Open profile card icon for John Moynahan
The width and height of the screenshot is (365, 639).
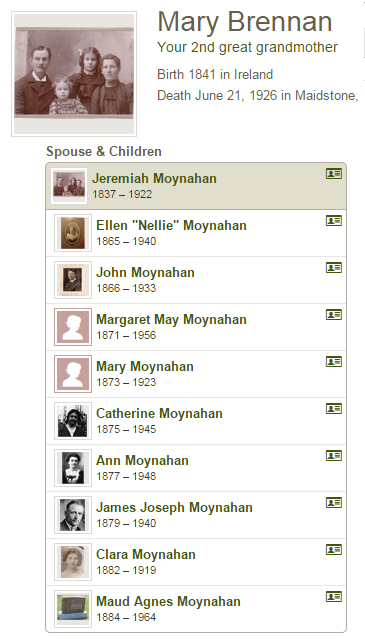pyautogui.click(x=334, y=268)
